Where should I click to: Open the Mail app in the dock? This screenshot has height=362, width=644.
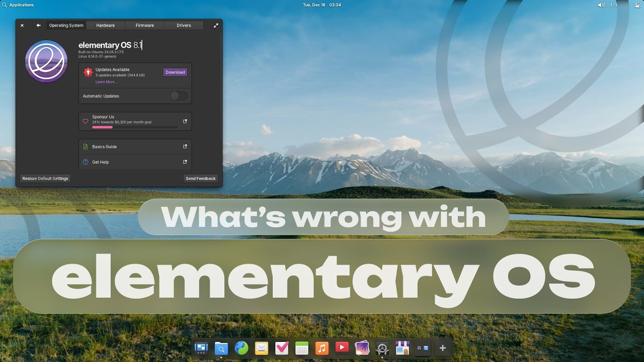click(x=262, y=348)
